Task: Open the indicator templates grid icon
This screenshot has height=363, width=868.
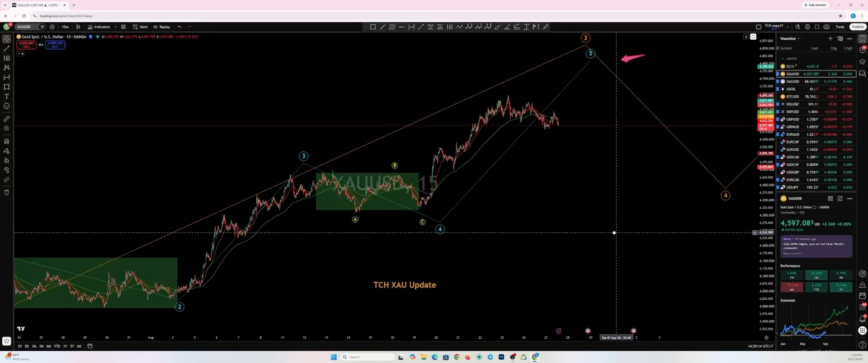Action: (123, 27)
